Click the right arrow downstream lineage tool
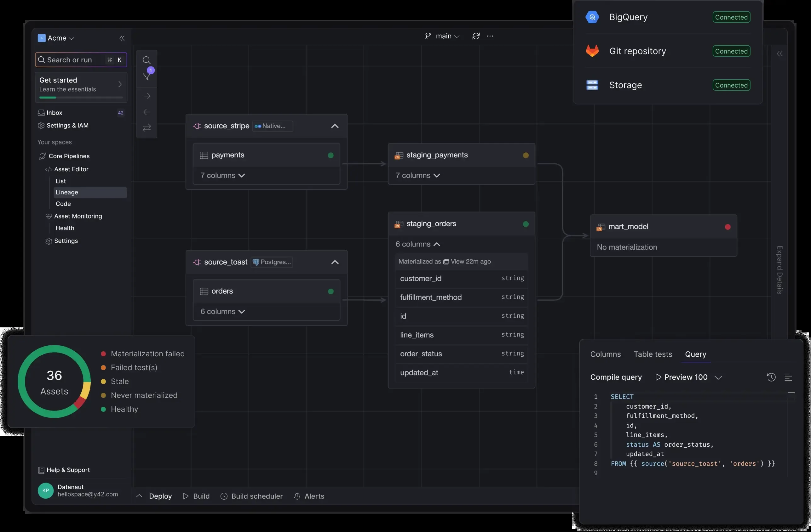This screenshot has height=532, width=811. point(147,96)
